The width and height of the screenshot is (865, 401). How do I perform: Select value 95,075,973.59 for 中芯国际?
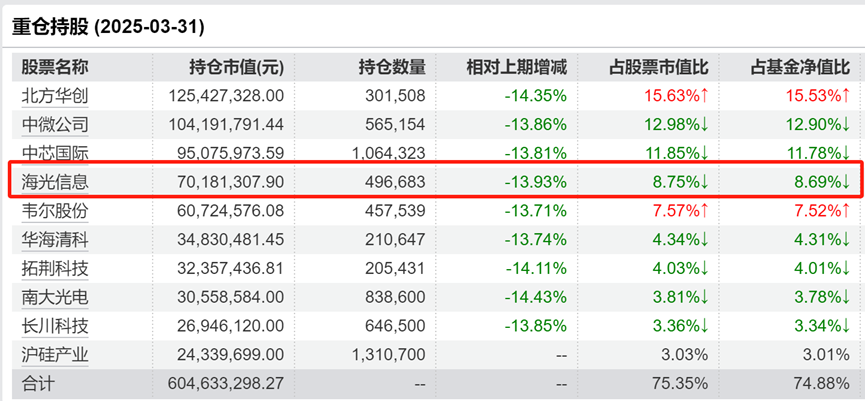click(231, 153)
